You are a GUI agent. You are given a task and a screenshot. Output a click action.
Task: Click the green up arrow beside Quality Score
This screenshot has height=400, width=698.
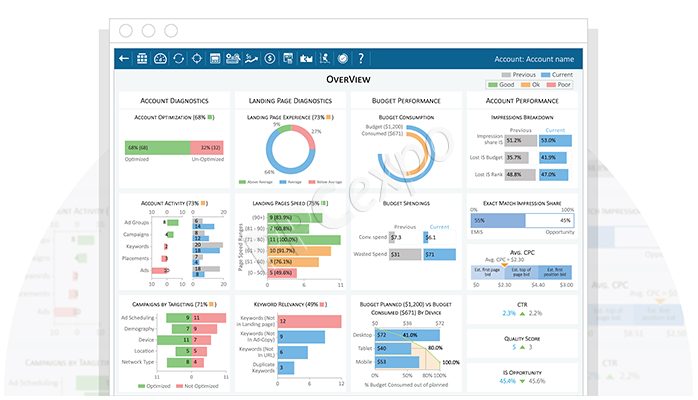tap(523, 347)
